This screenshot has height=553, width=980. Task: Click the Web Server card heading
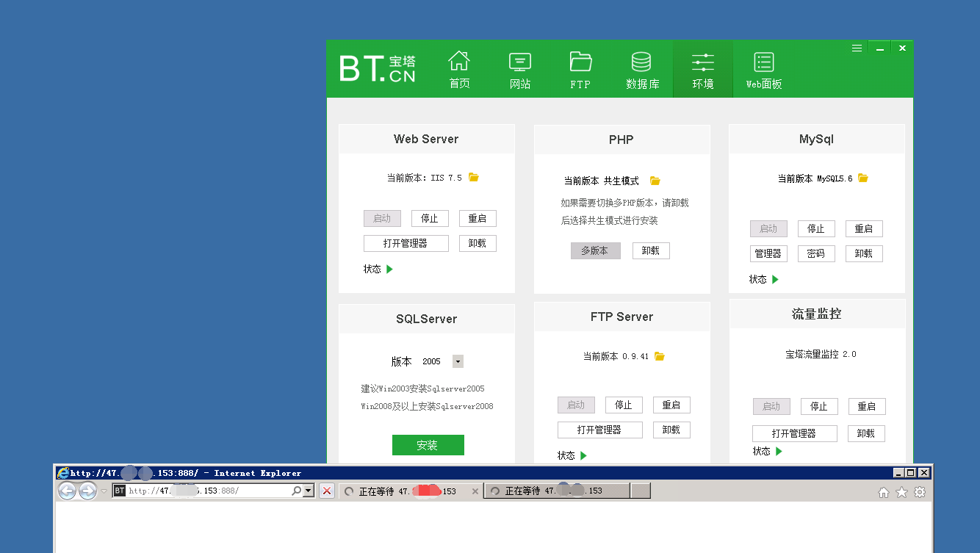426,139
